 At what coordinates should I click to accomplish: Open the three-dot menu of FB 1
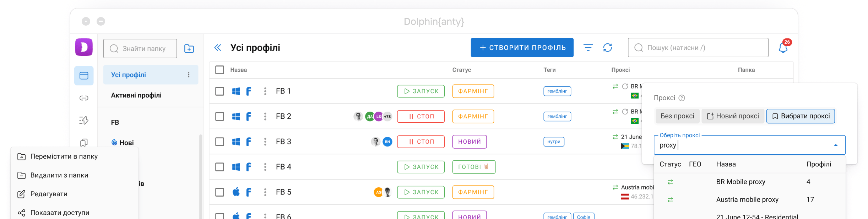pos(265,91)
